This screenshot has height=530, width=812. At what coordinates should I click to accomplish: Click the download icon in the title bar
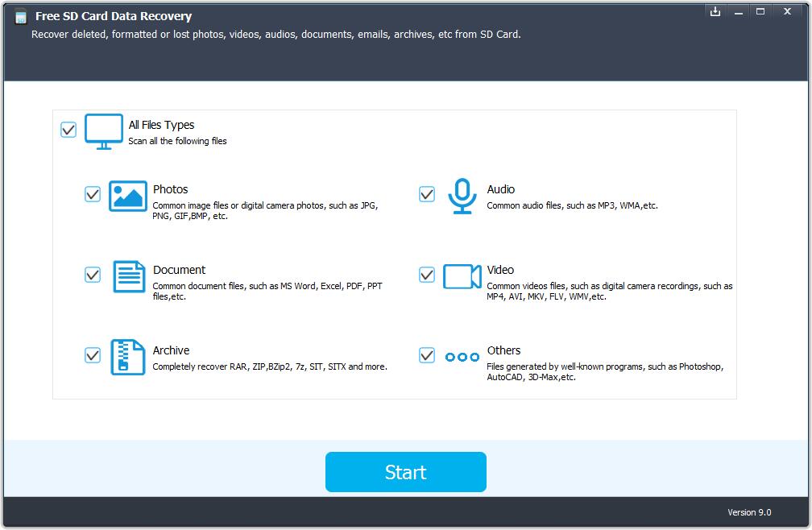pyautogui.click(x=715, y=11)
